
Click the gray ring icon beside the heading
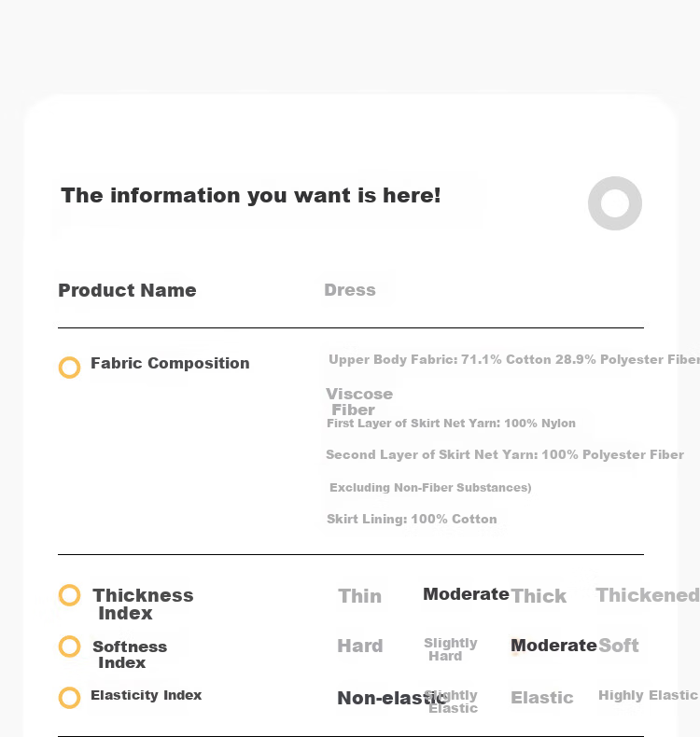[x=614, y=203]
